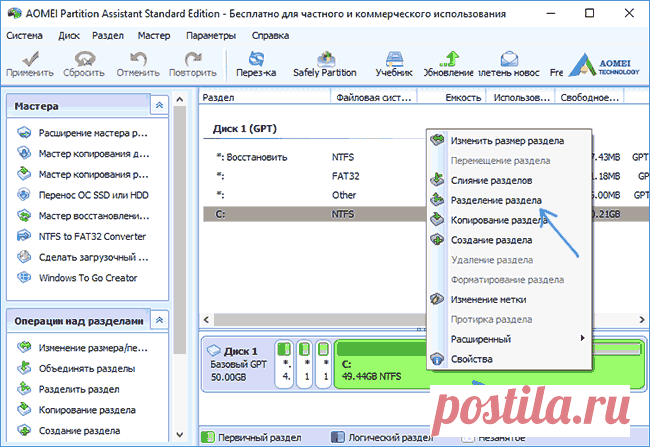Launch Перенос ОС SSD или HDD wizard

click(82, 195)
